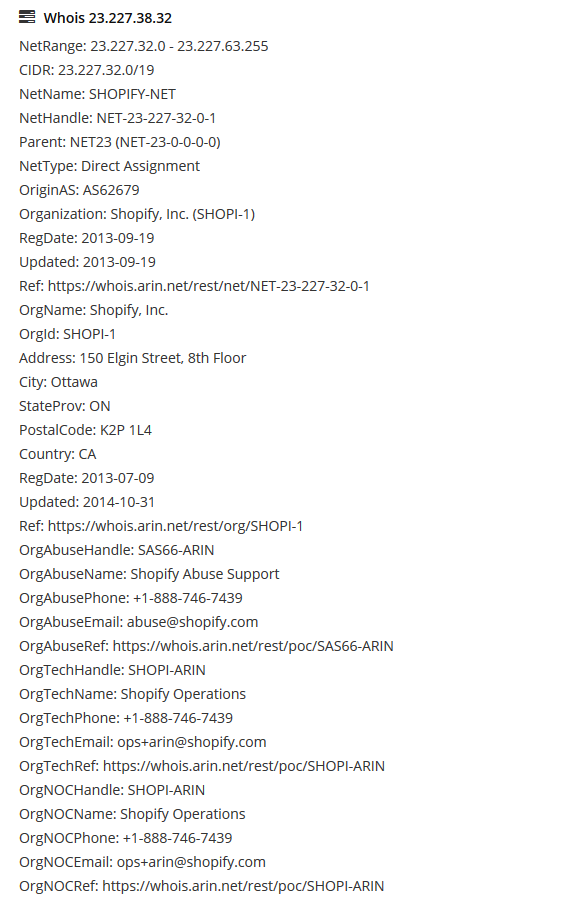Click the Address 150 Elgin Street line
The height and width of the screenshot is (913, 580).
[133, 358]
